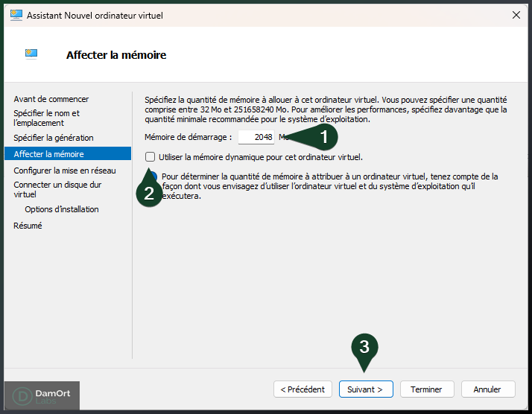Click the Suivant > button
532x414 pixels.
click(x=366, y=389)
